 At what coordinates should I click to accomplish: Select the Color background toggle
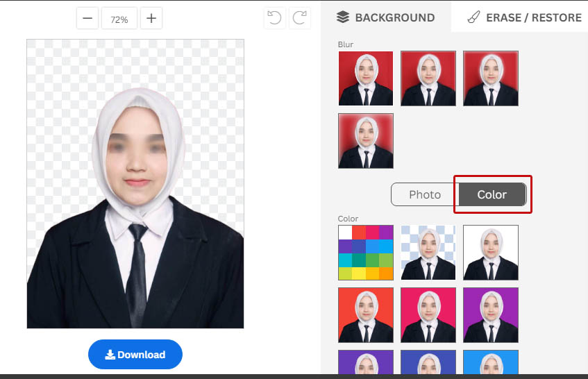pyautogui.click(x=492, y=194)
